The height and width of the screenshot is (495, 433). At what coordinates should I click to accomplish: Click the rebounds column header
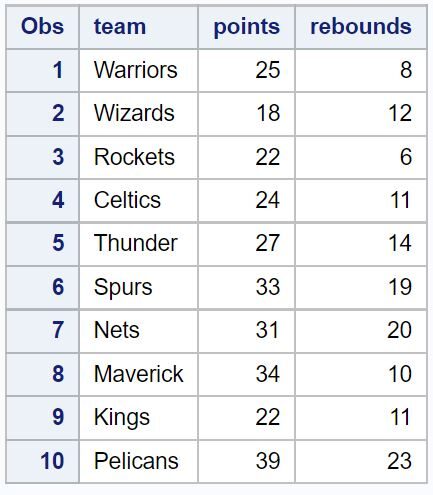[x=361, y=27]
